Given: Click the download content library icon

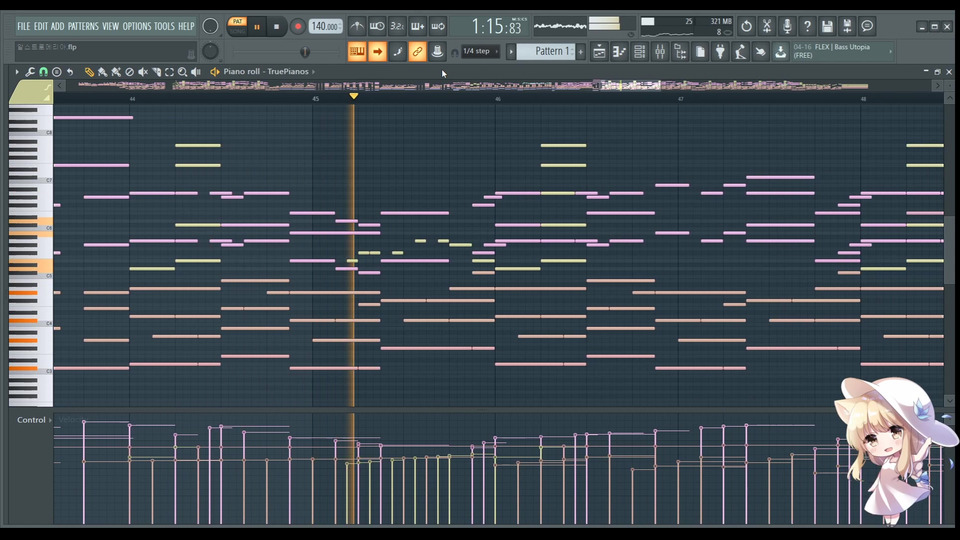Looking at the screenshot, I should (781, 52).
